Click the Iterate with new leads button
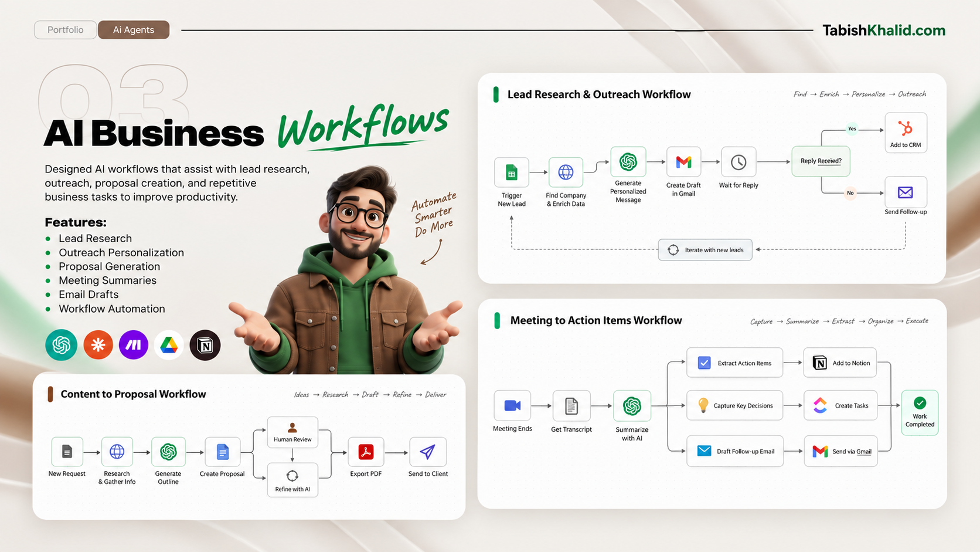 [705, 250]
